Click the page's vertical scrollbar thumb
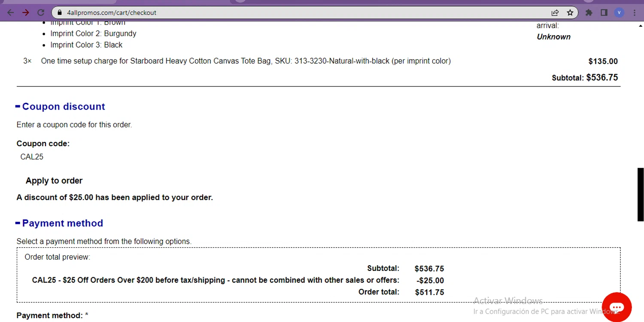The image size is (644, 322). (x=640, y=194)
